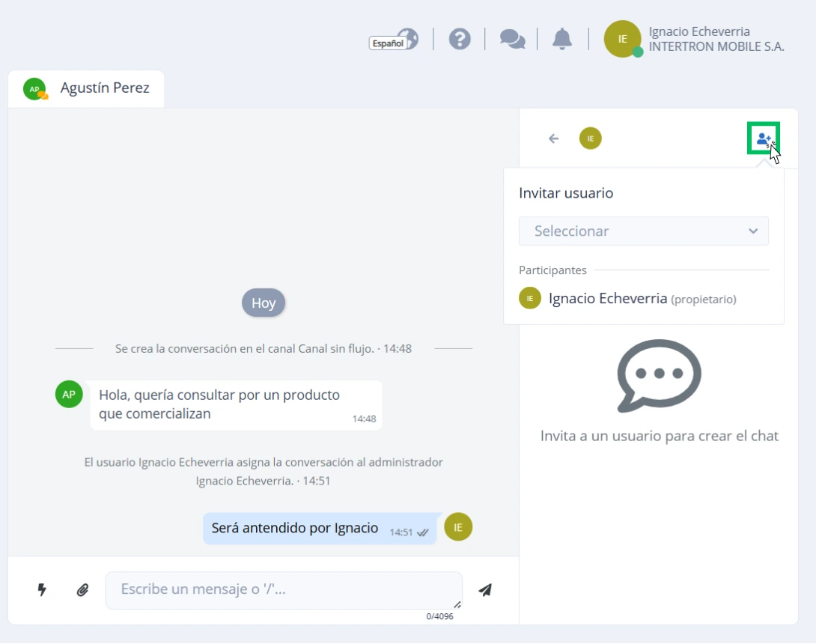Click the 0/4096 character counter

(x=439, y=616)
